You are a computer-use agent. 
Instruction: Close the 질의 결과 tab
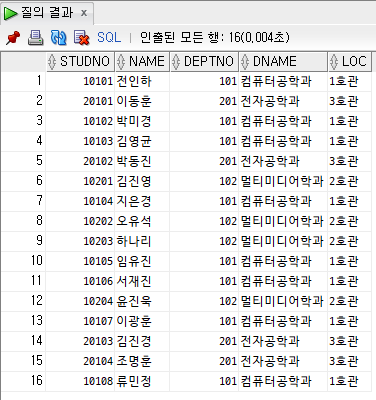(84, 13)
